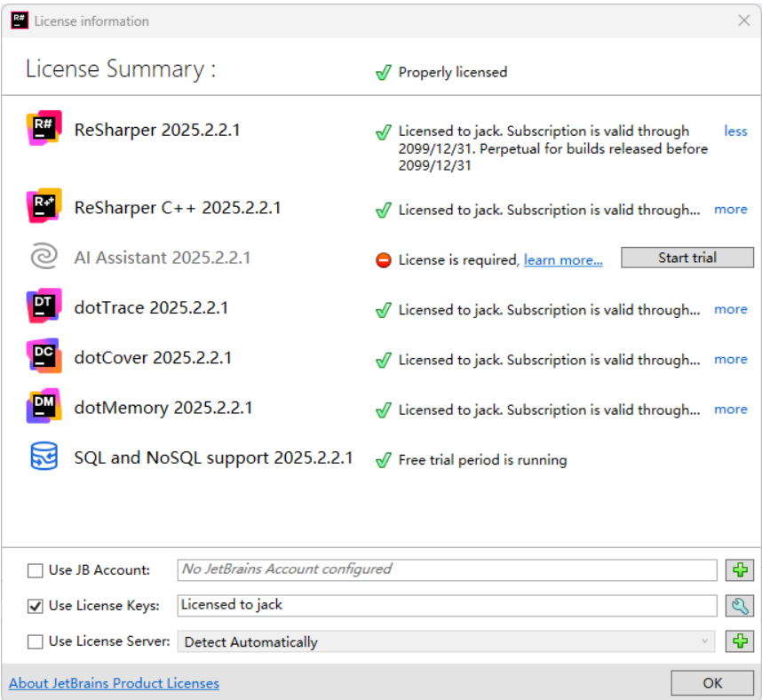Collapse ReSharper license details with 'less'
Image resolution: width=762 pixels, height=700 pixels.
735,131
